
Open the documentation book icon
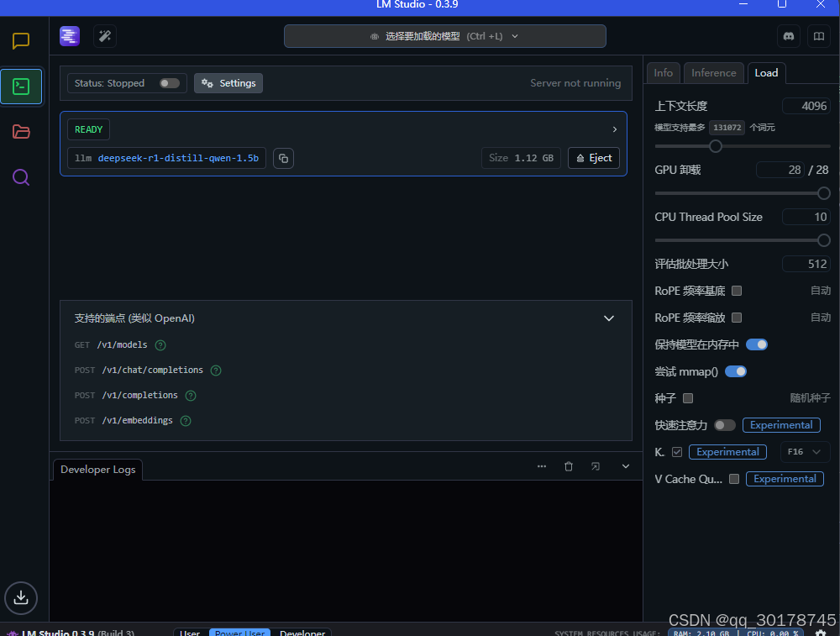click(x=818, y=36)
